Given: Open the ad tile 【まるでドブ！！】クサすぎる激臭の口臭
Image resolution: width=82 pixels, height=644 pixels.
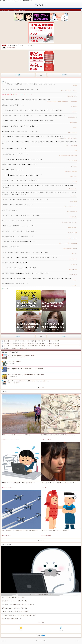Looking at the screenshot, I should click(54, 321).
